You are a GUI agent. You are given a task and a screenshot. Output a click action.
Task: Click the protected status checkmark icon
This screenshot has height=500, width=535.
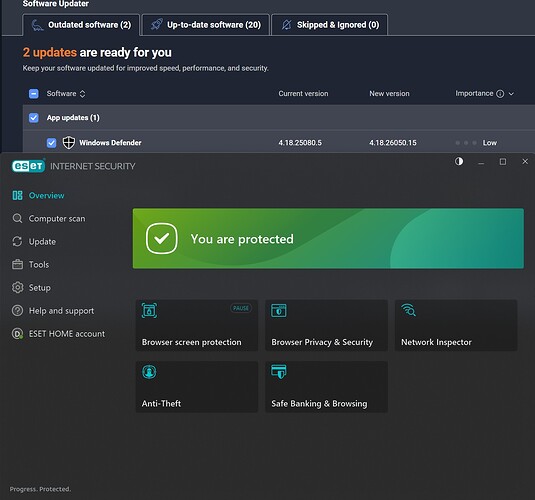coord(161,238)
